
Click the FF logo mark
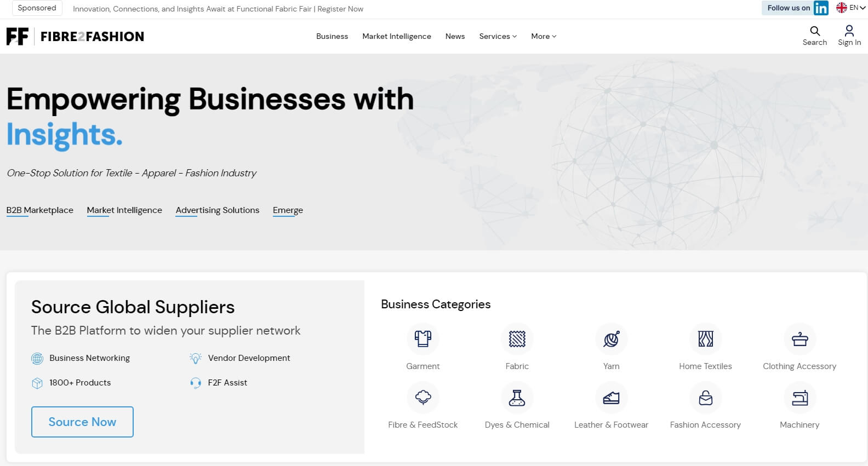click(x=18, y=36)
